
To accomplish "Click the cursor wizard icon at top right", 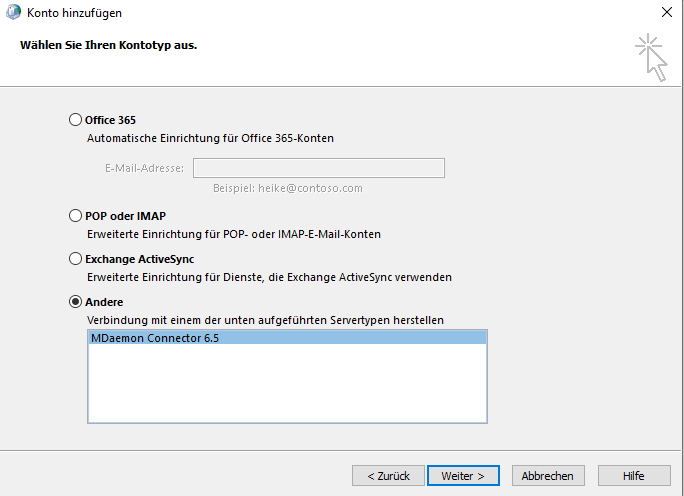I will [x=652, y=56].
